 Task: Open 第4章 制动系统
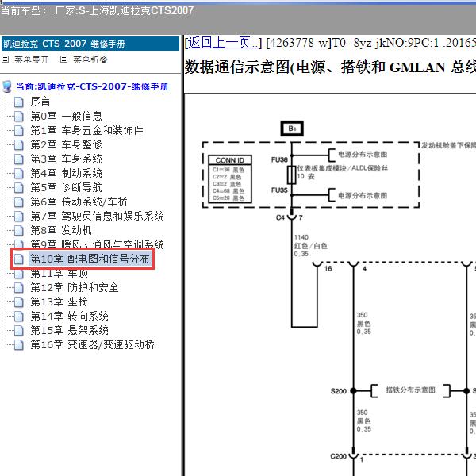coord(66,173)
